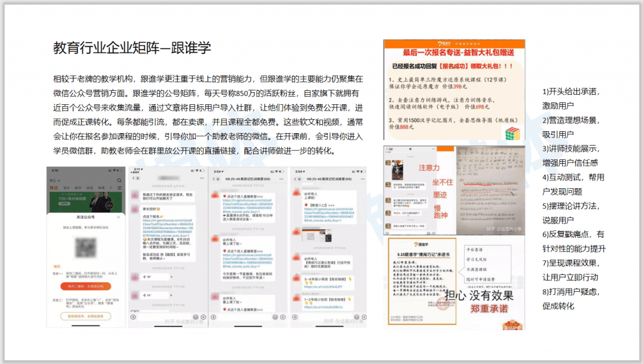Open the link under 【教室入口】
The width and height of the screenshot is (643, 364).
pos(329,215)
